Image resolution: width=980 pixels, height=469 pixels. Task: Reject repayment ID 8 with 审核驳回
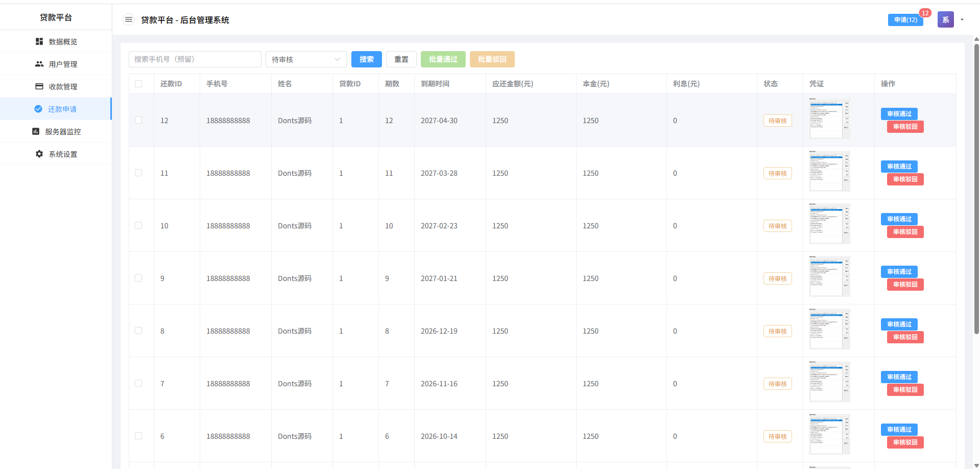pos(905,337)
